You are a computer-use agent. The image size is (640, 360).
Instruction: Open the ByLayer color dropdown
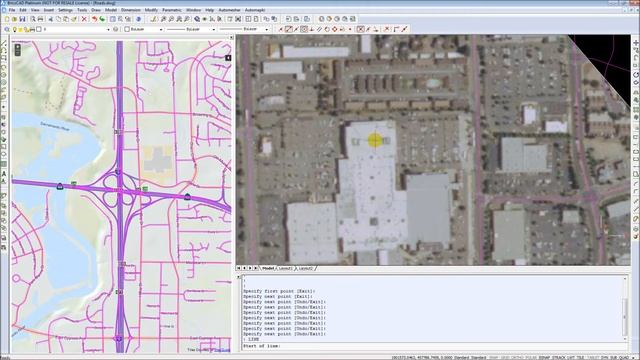tap(161, 29)
